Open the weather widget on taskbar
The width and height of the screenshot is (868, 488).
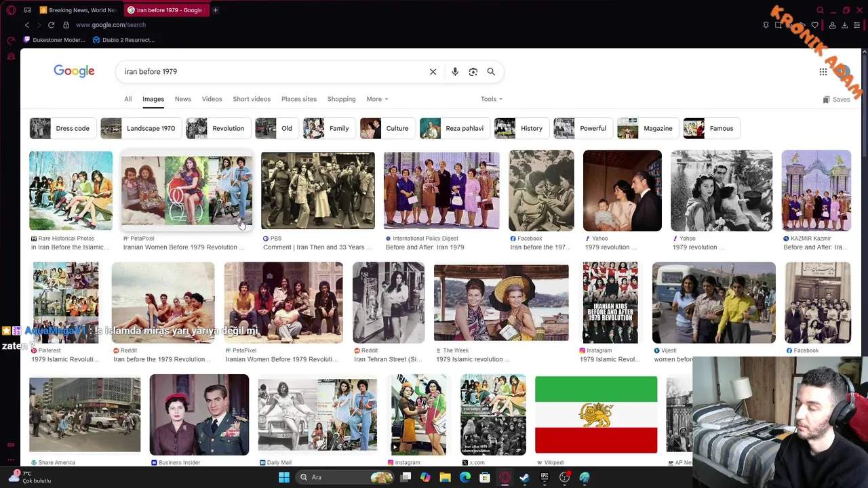click(30, 477)
